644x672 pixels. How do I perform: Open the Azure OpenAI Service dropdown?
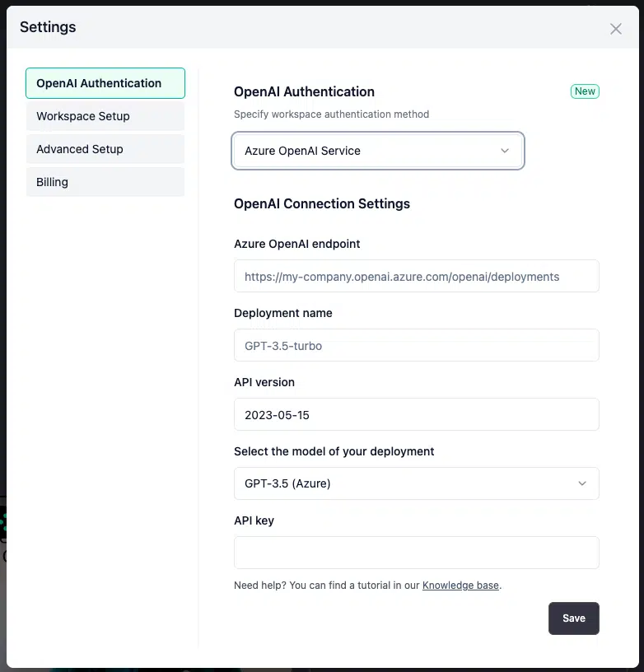pos(378,151)
